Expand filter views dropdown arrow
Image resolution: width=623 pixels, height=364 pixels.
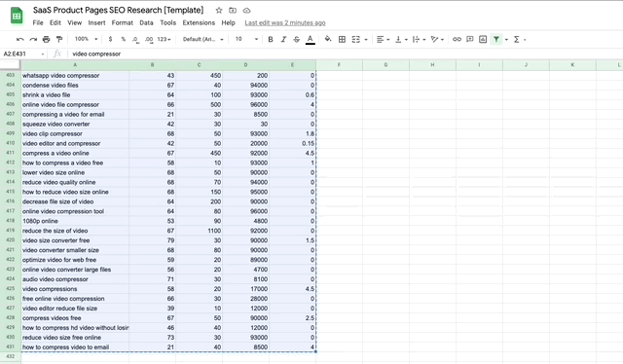[506, 39]
